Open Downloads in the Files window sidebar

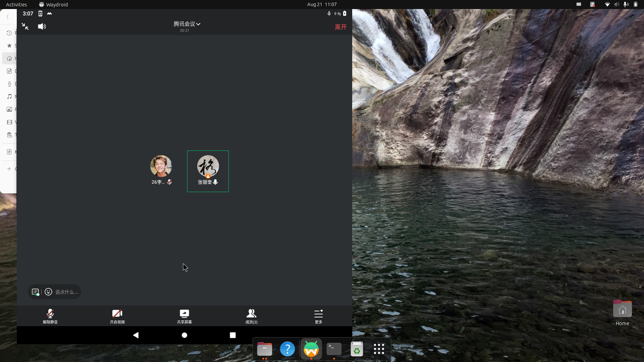9,84
